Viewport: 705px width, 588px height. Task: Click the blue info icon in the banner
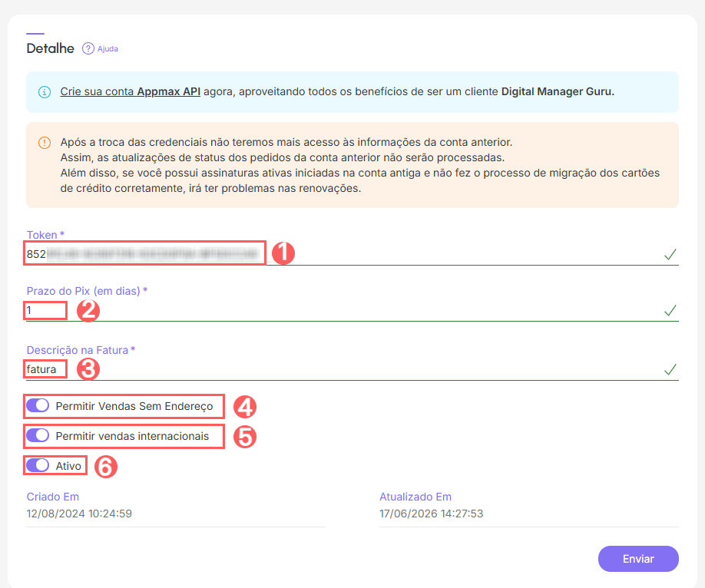coord(45,92)
